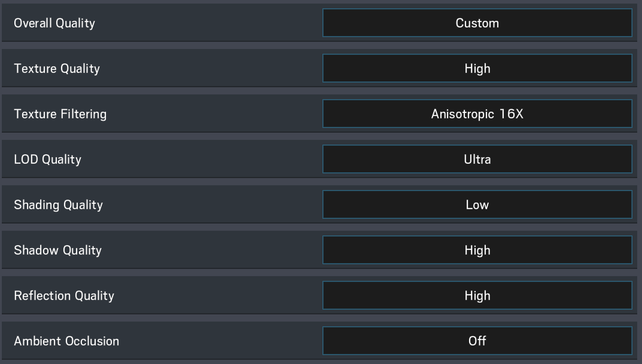Viewport: 642px width, 364px height.
Task: Select the Shadow Quality label
Action: [57, 250]
